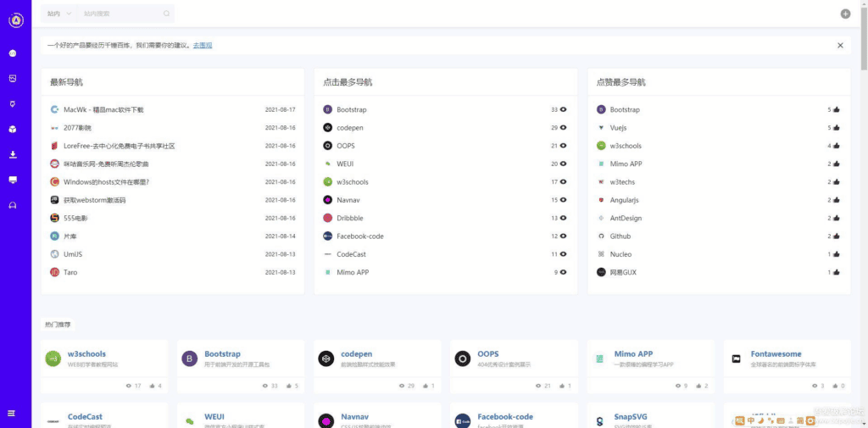Viewport: 868px width, 428px height.
Task: Click the LoreFree book favicon
Action: tap(54, 146)
